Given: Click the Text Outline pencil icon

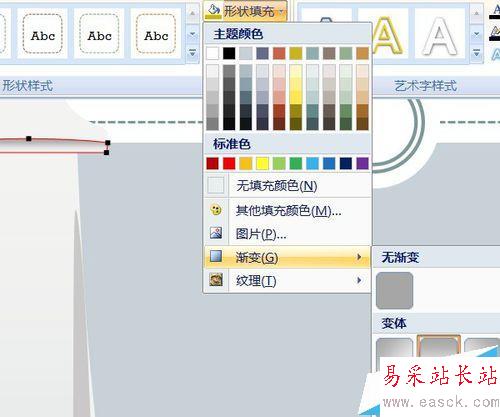Looking at the screenshot, I should [495, 33].
